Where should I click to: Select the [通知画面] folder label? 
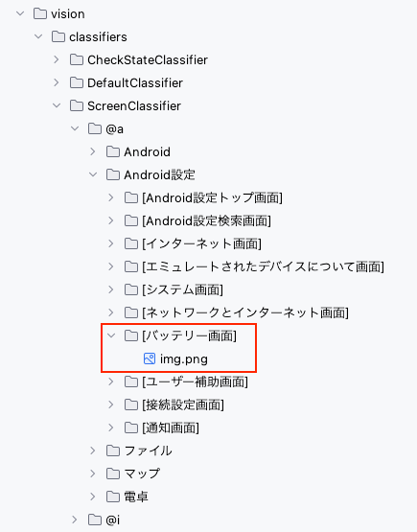(x=171, y=428)
